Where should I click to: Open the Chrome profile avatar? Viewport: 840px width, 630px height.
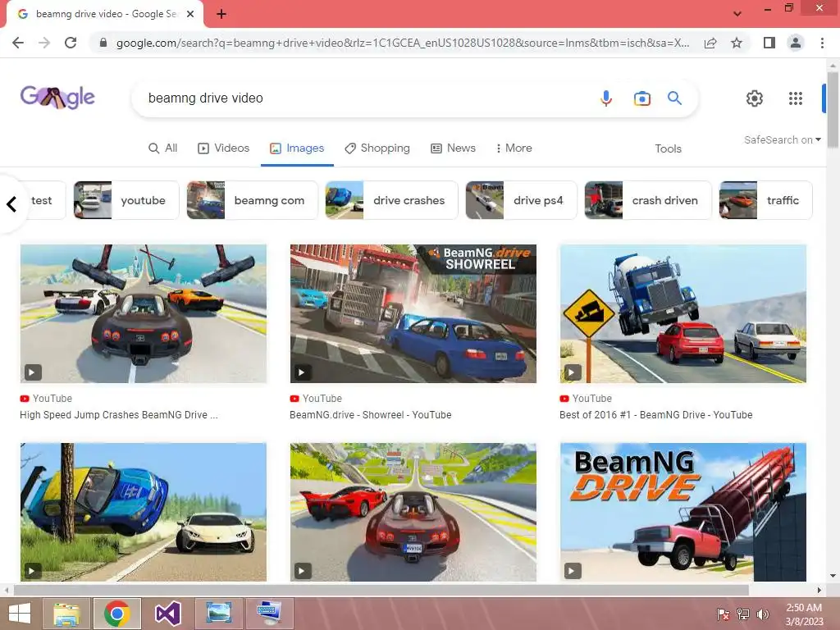[796, 43]
